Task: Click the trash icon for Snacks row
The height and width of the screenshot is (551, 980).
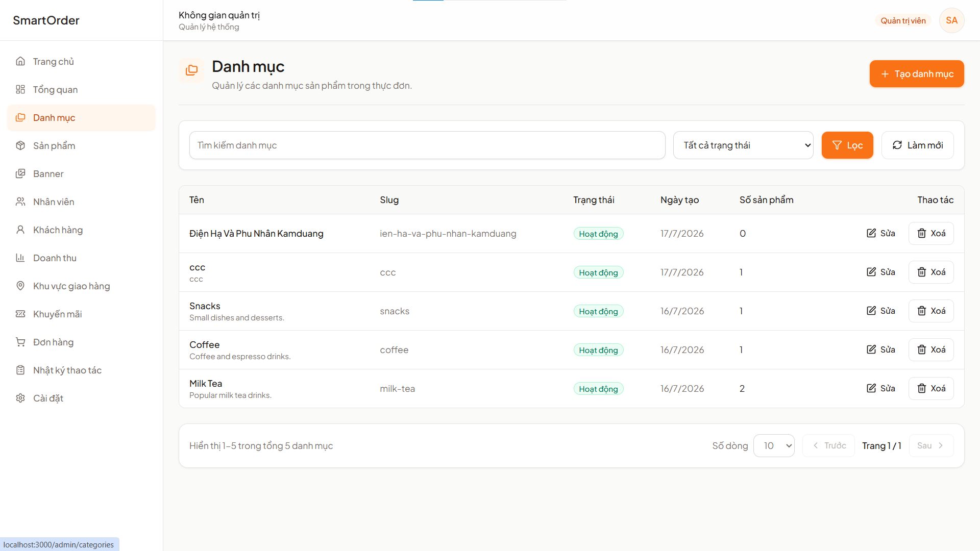Action: pos(922,311)
